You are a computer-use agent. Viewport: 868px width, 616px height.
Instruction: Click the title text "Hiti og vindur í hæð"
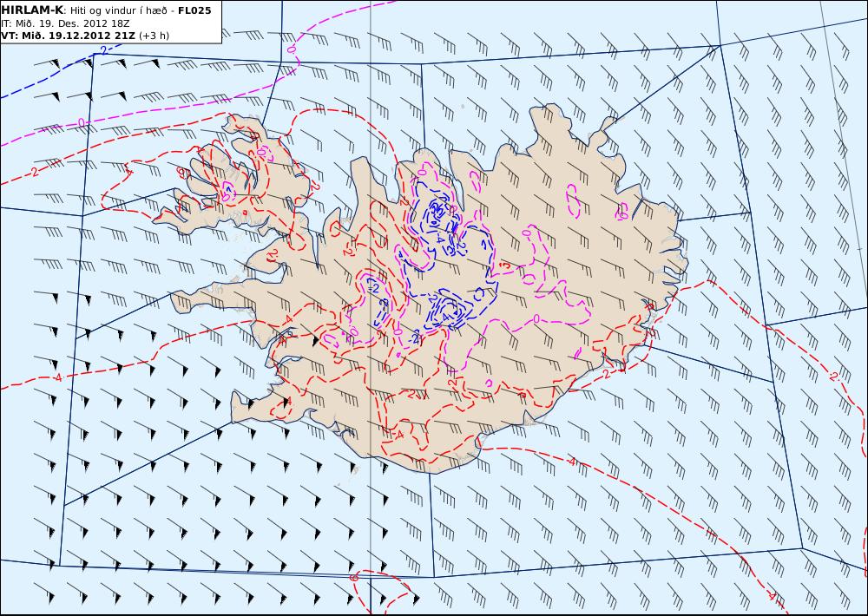point(118,11)
